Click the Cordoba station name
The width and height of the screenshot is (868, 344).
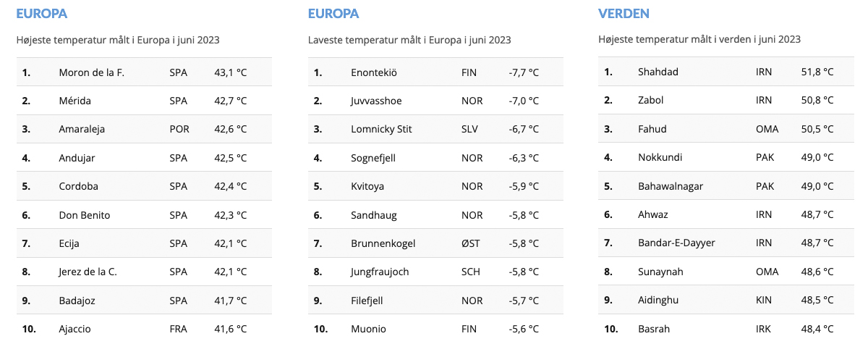tap(78, 186)
